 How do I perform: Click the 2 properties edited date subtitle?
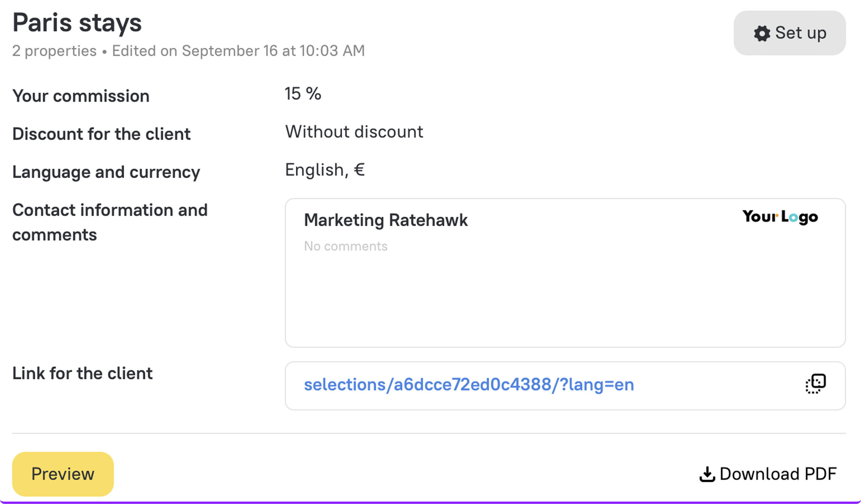188,51
